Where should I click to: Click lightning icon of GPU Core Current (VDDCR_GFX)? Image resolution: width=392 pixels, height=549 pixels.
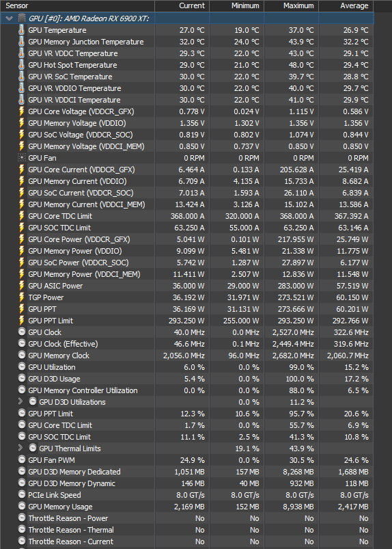[22, 170]
